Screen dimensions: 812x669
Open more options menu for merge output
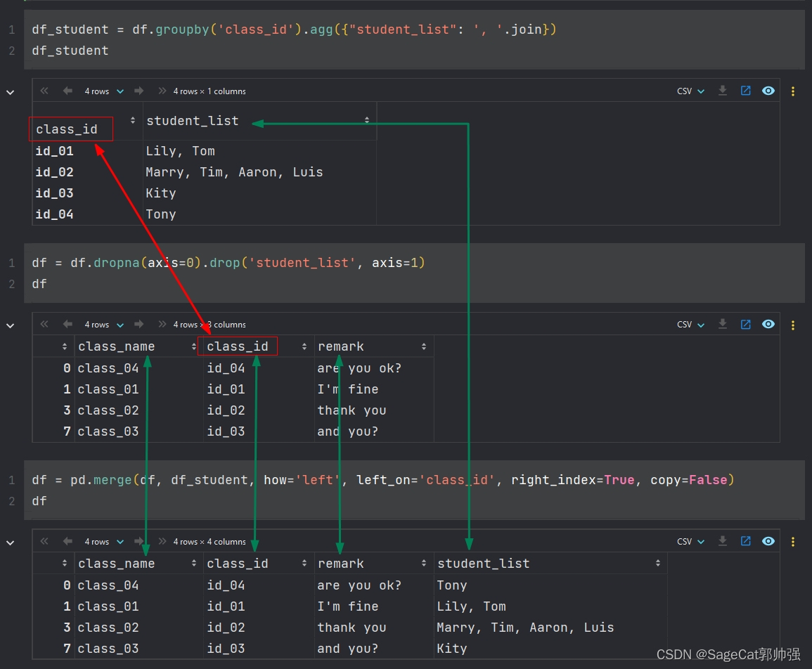click(x=793, y=542)
